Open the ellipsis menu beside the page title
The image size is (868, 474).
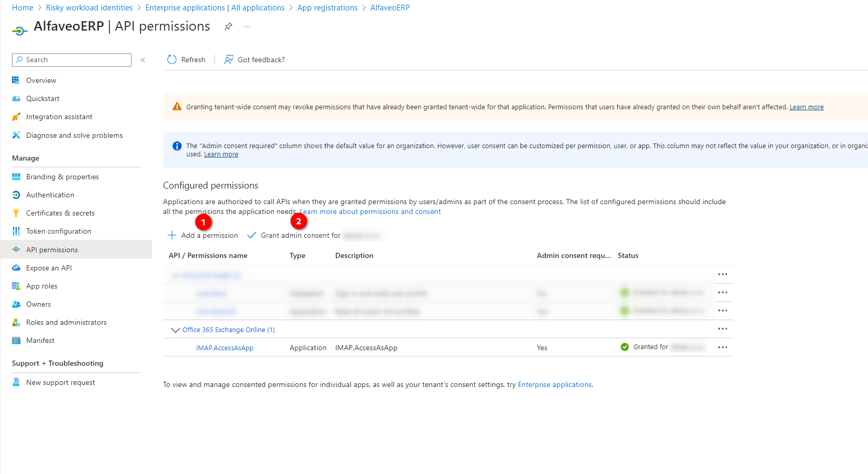click(247, 26)
